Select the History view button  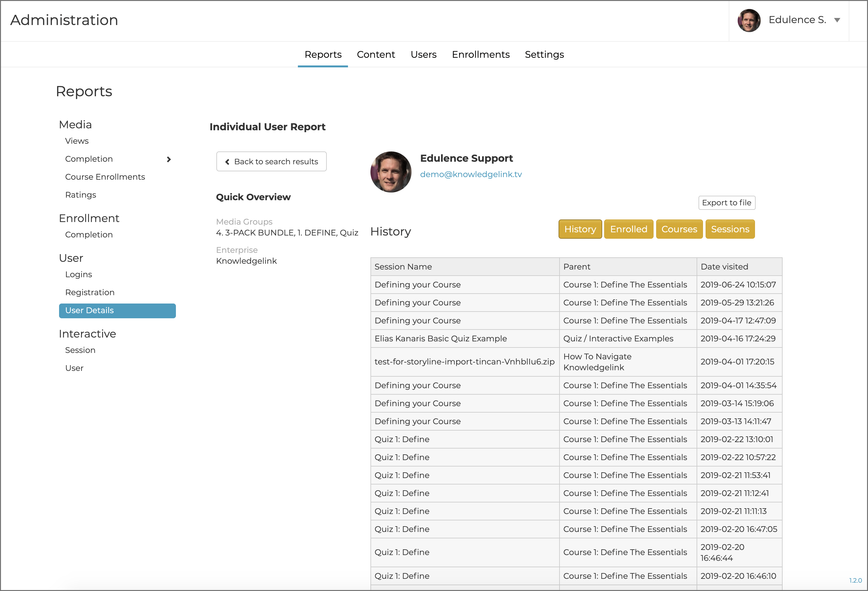point(580,229)
